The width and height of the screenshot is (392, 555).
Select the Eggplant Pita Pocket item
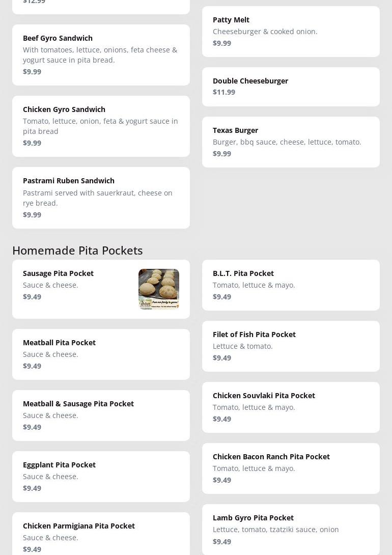101,476
